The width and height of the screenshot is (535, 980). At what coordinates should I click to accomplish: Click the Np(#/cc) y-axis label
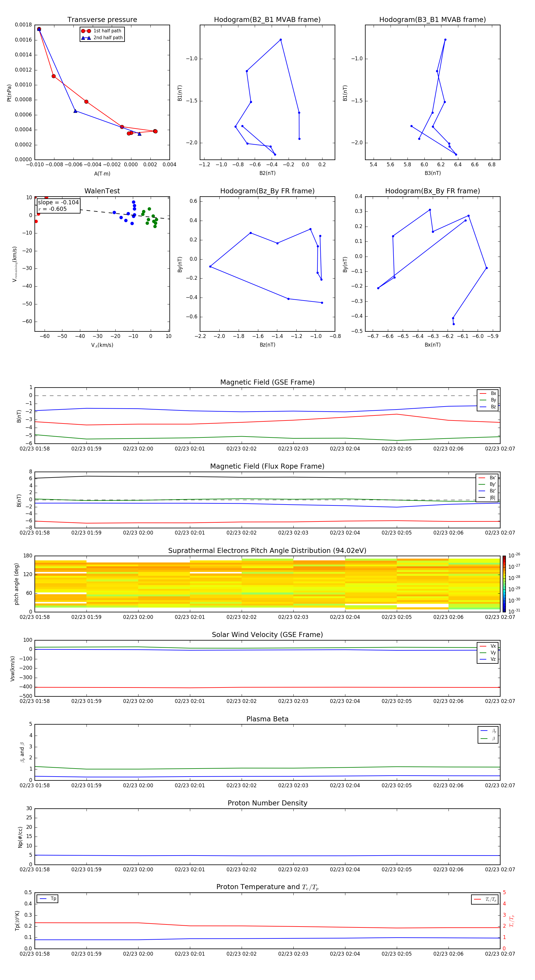[20, 837]
